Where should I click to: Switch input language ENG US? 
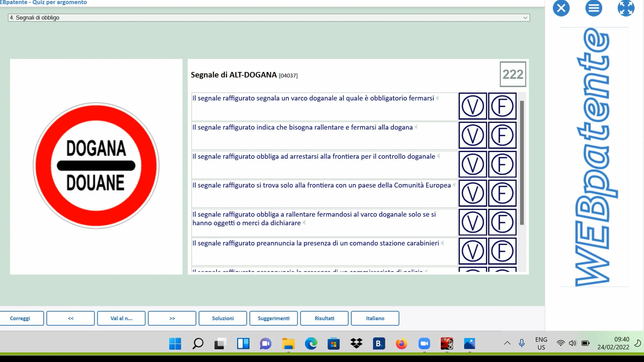pos(541,344)
